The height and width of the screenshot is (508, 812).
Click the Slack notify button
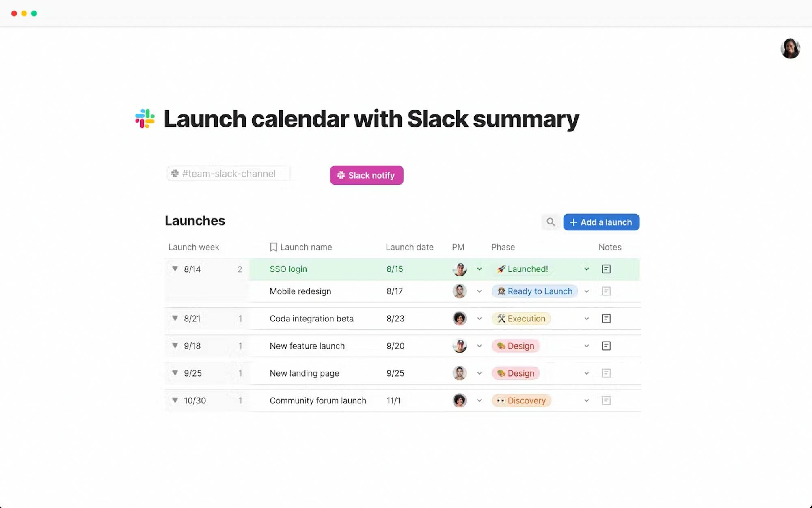367,175
